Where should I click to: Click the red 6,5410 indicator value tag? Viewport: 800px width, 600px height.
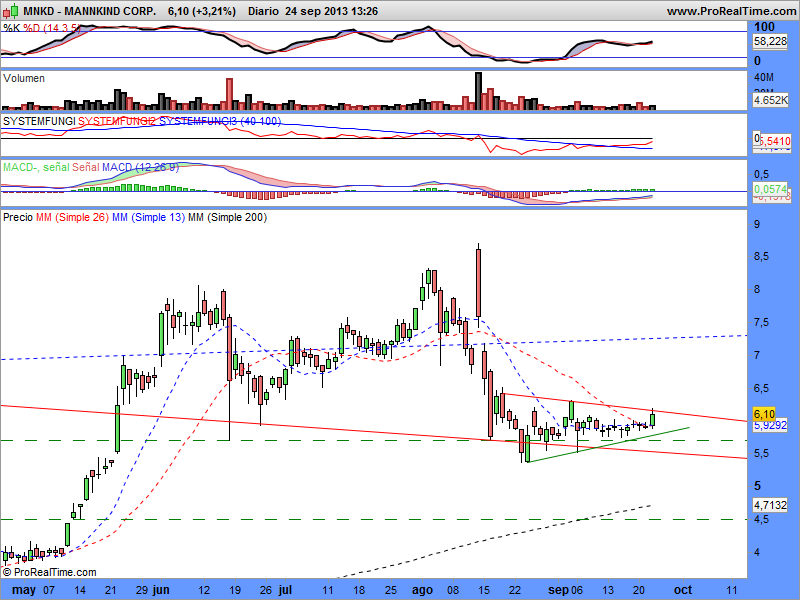pyautogui.click(x=774, y=141)
